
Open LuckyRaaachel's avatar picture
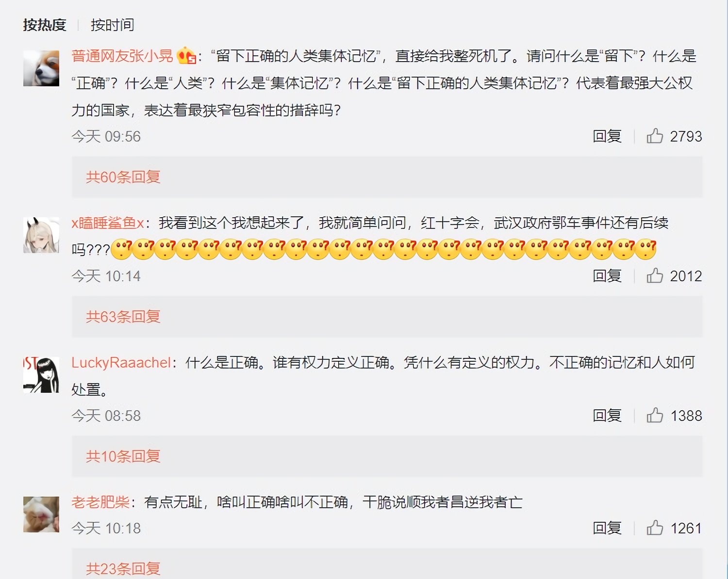pyautogui.click(x=41, y=375)
